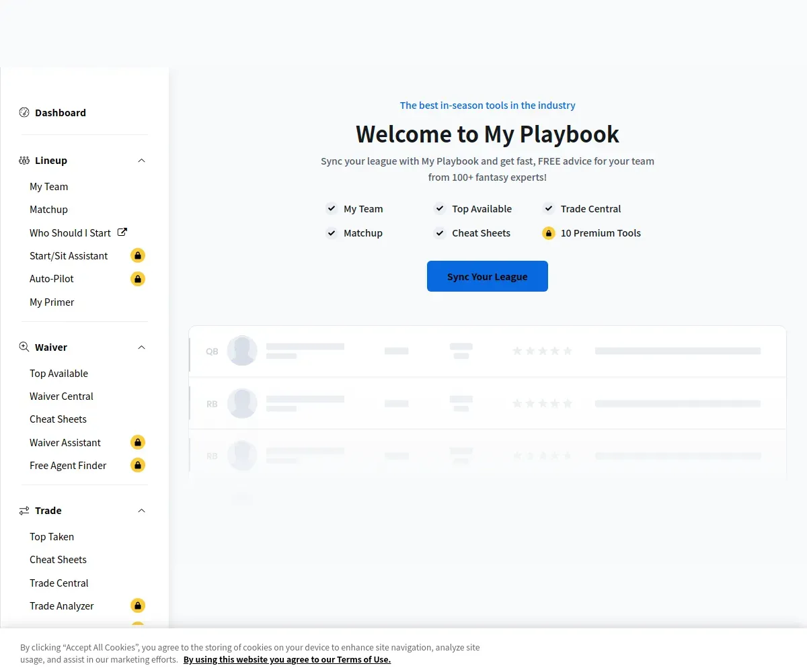Select Waiver Assistant in sidebar
Screen dimensions: 807x672
tap(65, 443)
